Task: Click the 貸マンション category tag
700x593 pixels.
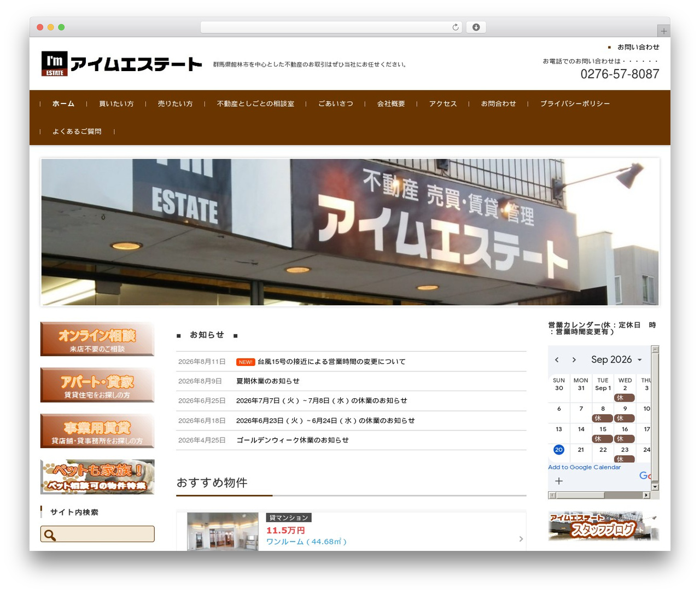Action: coord(289,518)
